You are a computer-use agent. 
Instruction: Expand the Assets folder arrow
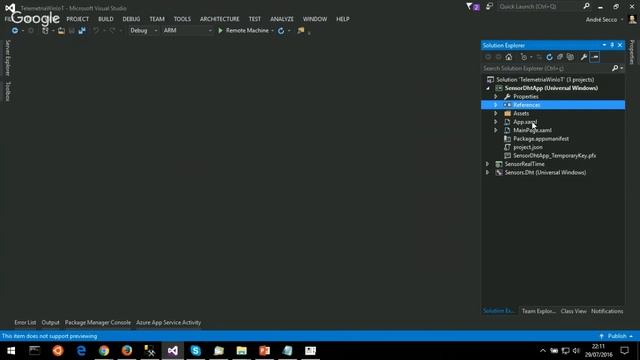pyautogui.click(x=496, y=113)
